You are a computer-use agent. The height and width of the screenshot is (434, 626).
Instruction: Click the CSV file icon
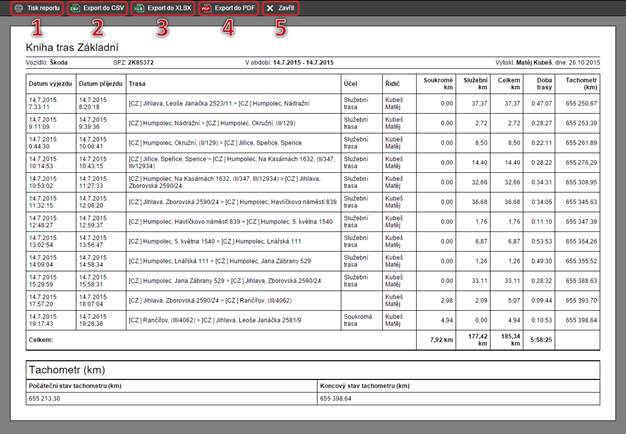[75, 8]
